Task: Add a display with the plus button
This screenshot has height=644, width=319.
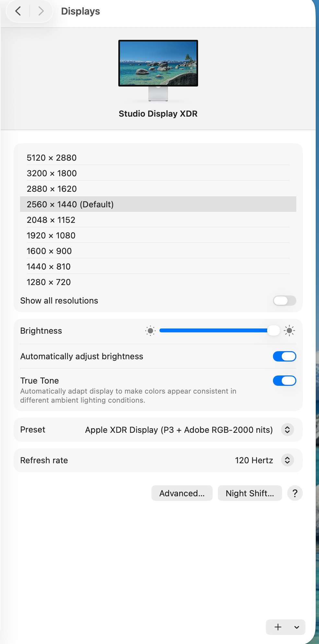Action: click(x=278, y=627)
